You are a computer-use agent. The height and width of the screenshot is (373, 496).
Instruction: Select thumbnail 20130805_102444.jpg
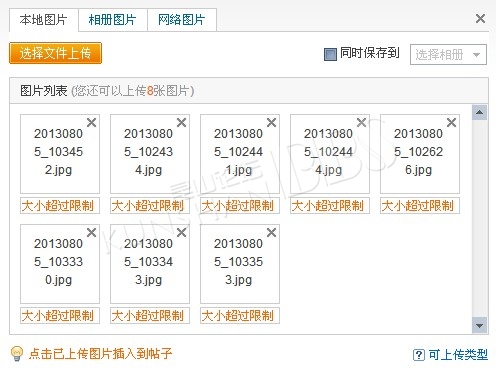pyautogui.click(x=330, y=154)
